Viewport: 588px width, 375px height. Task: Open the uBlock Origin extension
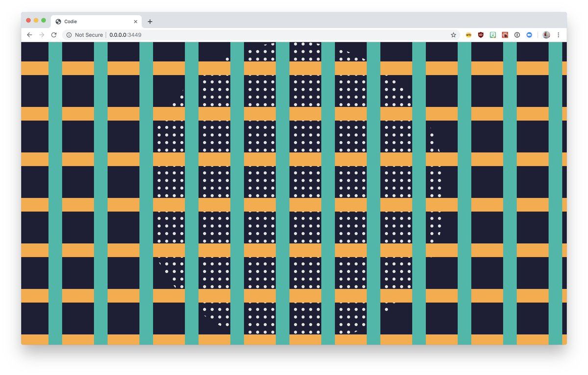tap(481, 35)
